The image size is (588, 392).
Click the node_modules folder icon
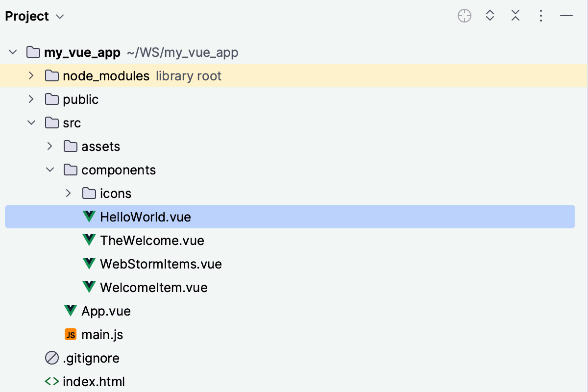[x=51, y=75]
